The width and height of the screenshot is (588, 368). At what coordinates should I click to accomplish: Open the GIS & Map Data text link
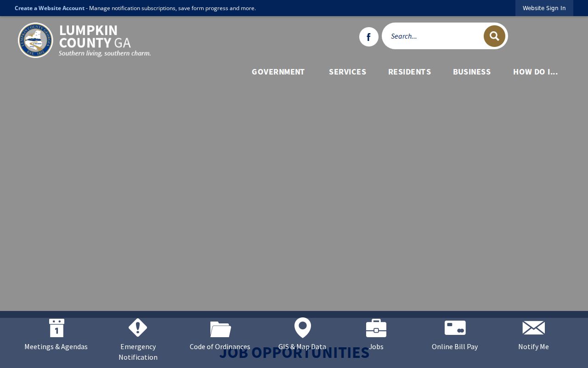[302, 347]
